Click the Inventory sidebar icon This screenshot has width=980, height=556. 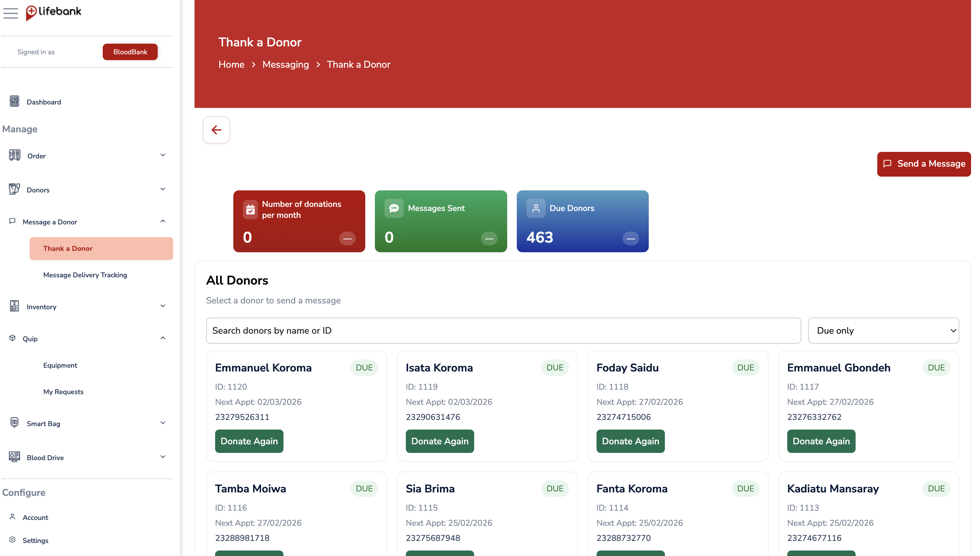coord(14,306)
